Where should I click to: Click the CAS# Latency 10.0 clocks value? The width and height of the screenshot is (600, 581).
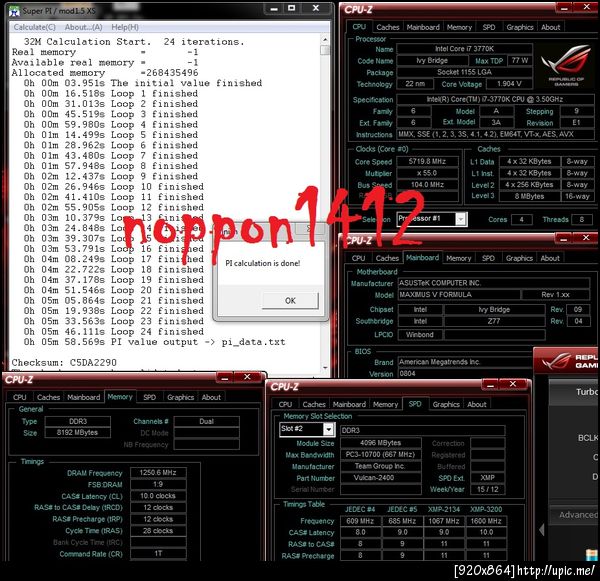[x=158, y=496]
